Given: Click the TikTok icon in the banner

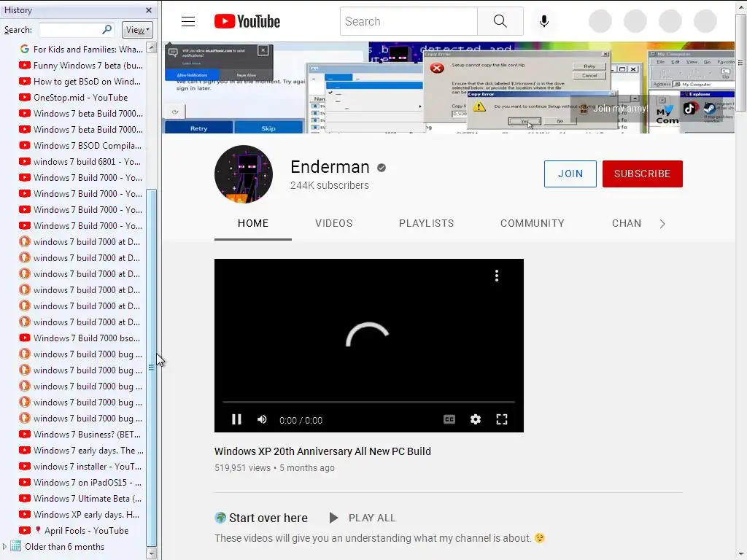Looking at the screenshot, I should [x=689, y=109].
